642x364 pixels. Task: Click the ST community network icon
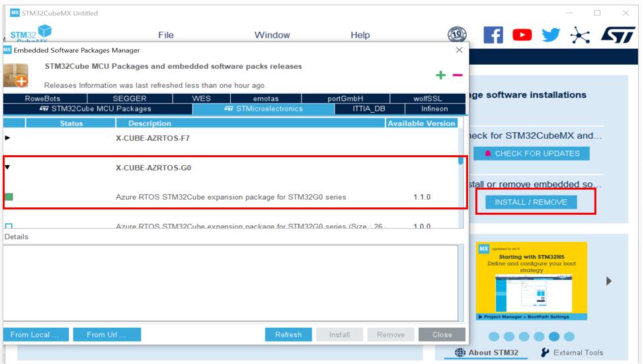click(580, 35)
